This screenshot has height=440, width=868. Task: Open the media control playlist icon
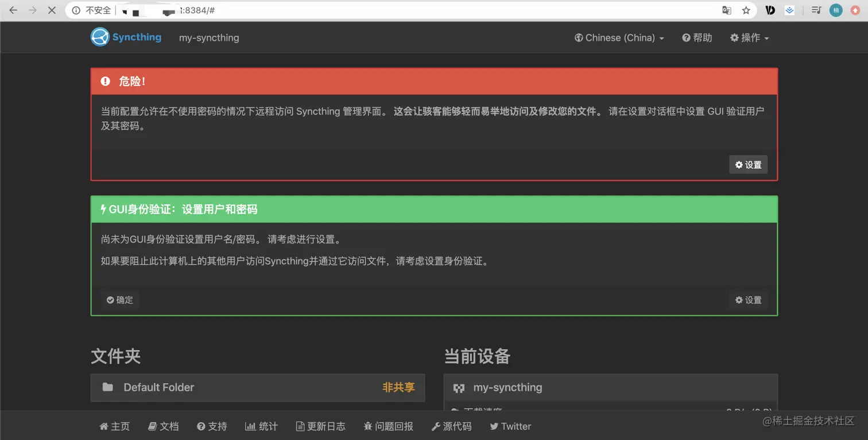click(x=816, y=10)
